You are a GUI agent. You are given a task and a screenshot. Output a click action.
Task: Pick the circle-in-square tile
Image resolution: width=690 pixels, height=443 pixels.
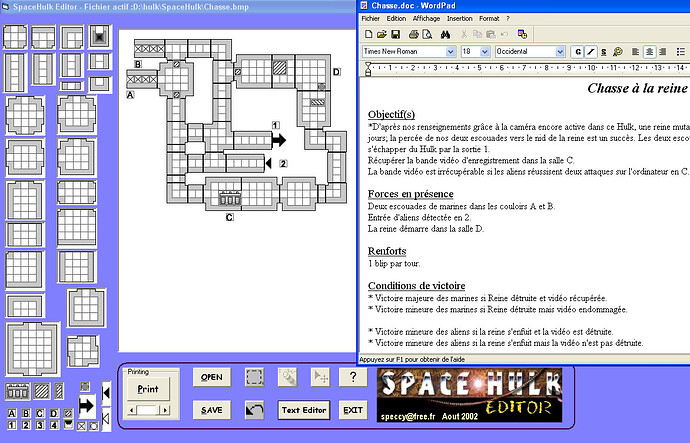click(x=94, y=426)
